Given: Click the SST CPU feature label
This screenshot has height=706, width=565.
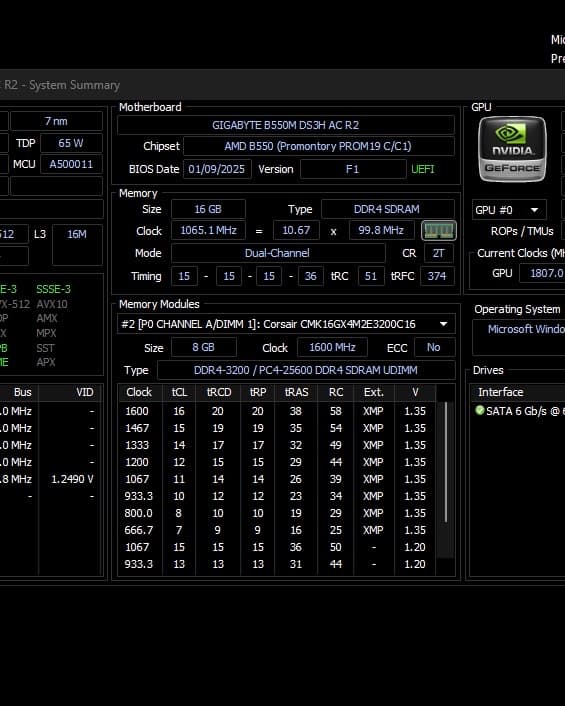Looking at the screenshot, I should pyautogui.click(x=45, y=348).
